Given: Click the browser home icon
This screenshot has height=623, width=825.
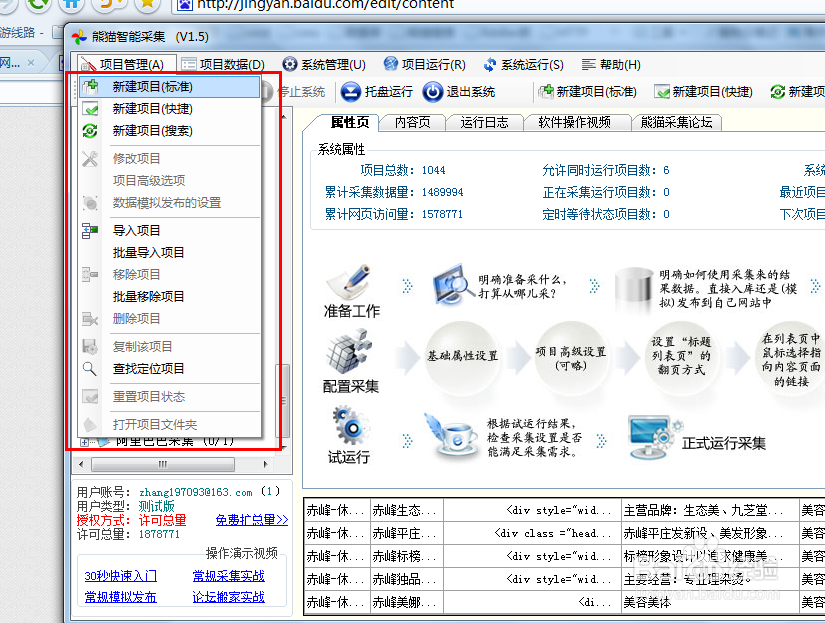Looking at the screenshot, I should tap(72, 4).
